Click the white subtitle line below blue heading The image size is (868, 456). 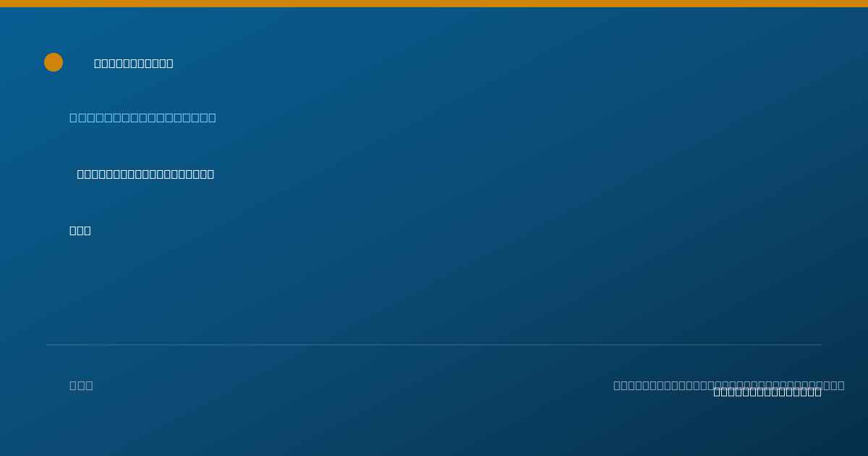145,174
